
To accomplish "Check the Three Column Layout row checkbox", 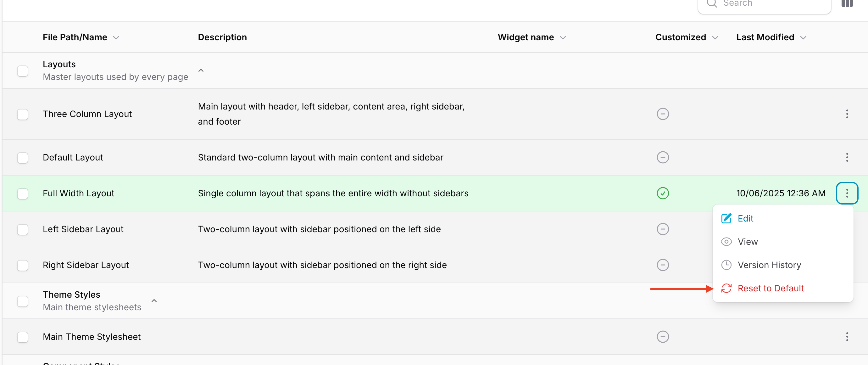I will (23, 115).
